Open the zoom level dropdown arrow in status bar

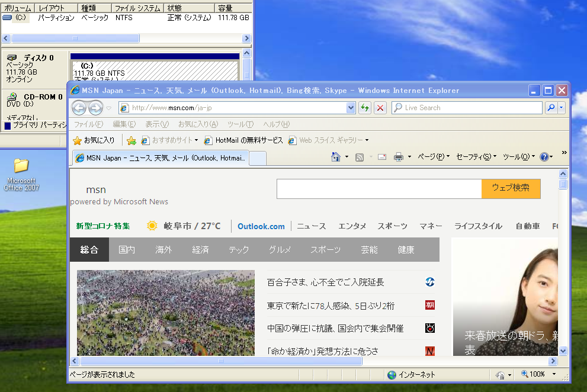point(554,374)
